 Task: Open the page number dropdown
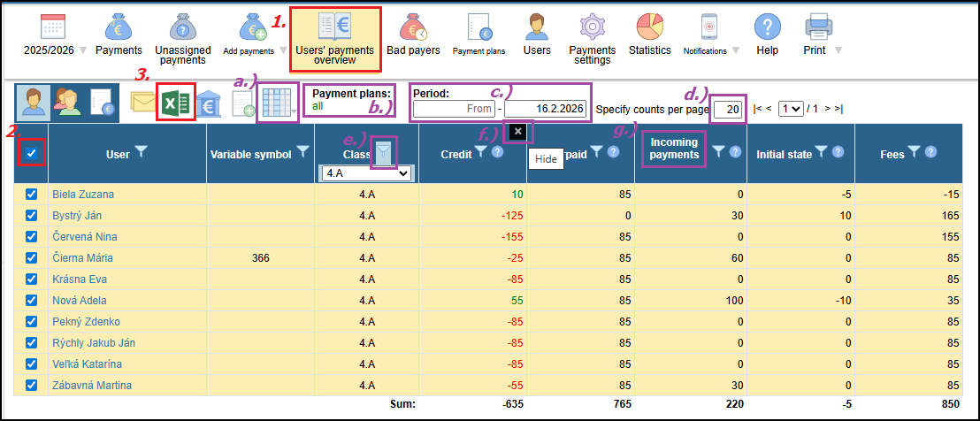click(x=792, y=109)
